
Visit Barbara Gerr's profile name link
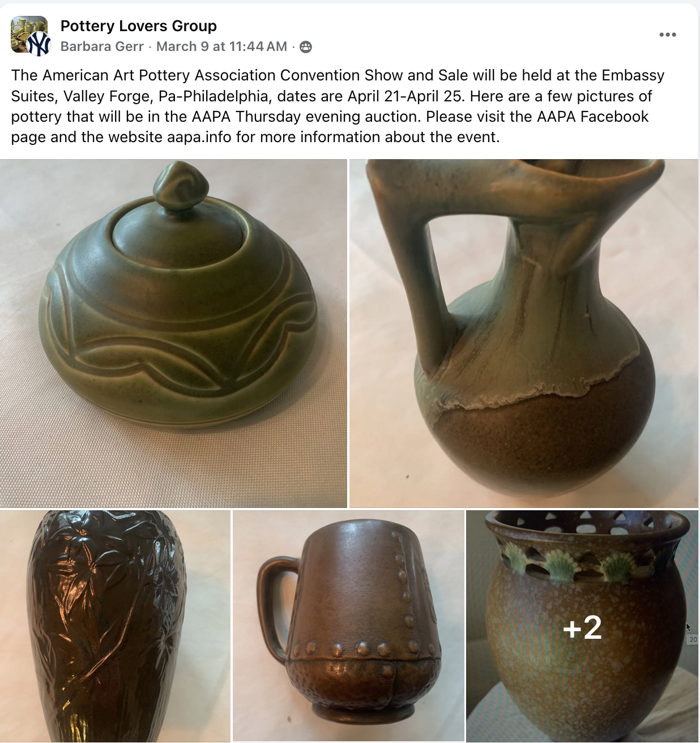tap(102, 46)
